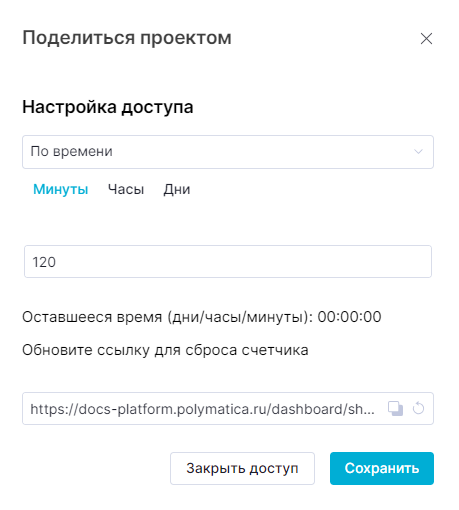Click the remaining time 00:00:00 counter
The image size is (459, 510).
point(349,317)
